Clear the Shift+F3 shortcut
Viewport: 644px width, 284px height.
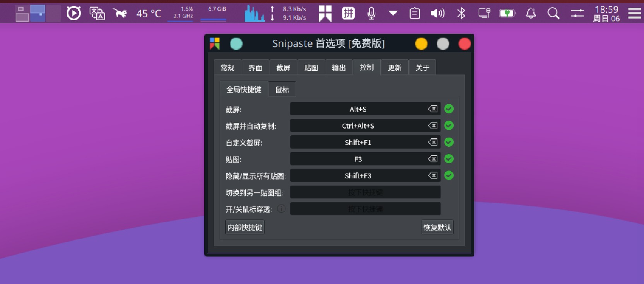432,176
